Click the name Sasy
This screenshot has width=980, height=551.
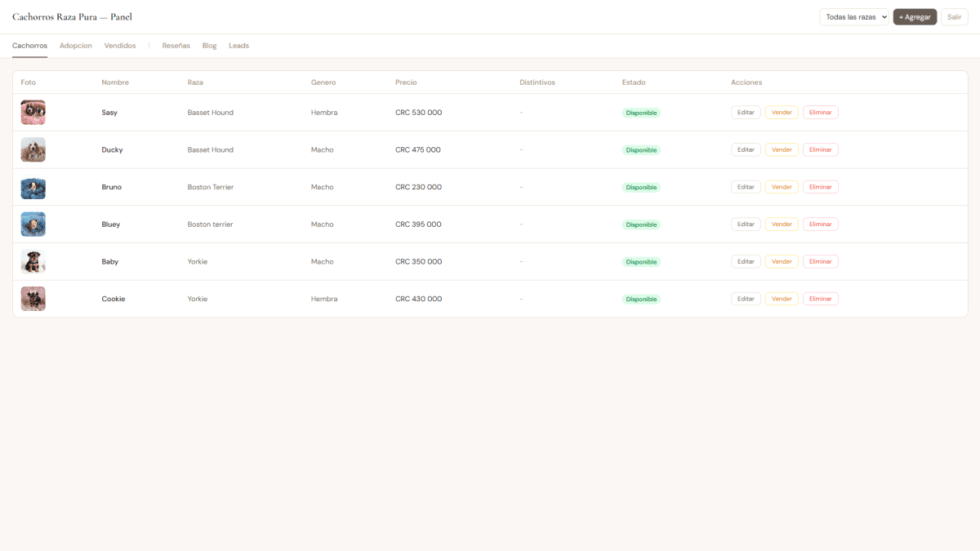pos(109,113)
